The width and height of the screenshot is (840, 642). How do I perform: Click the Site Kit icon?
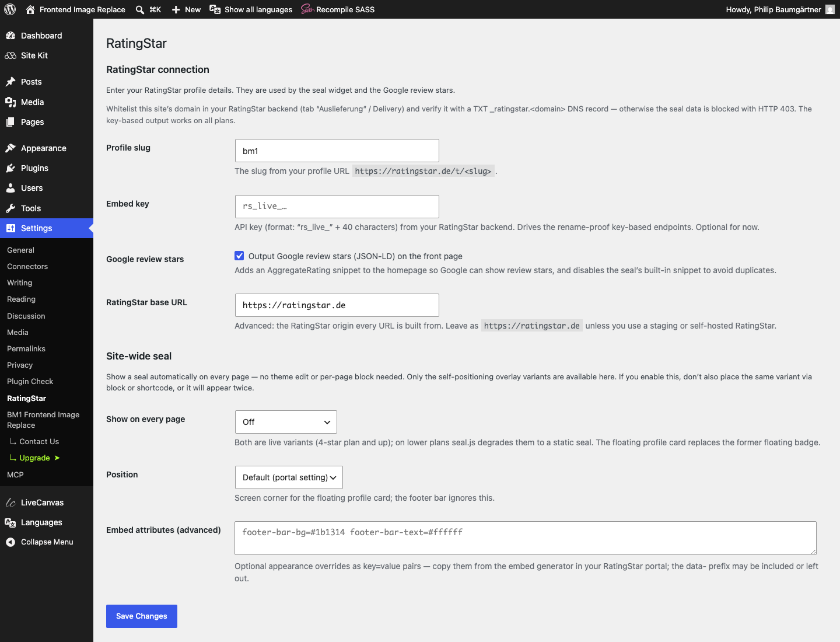10,55
